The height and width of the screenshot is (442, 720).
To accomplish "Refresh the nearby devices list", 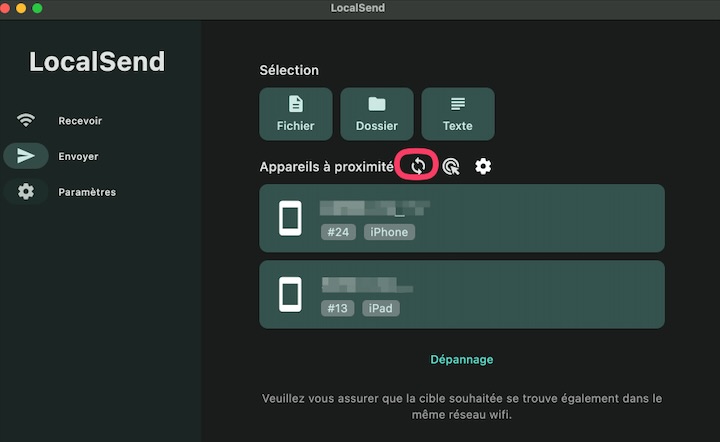I will click(418, 166).
